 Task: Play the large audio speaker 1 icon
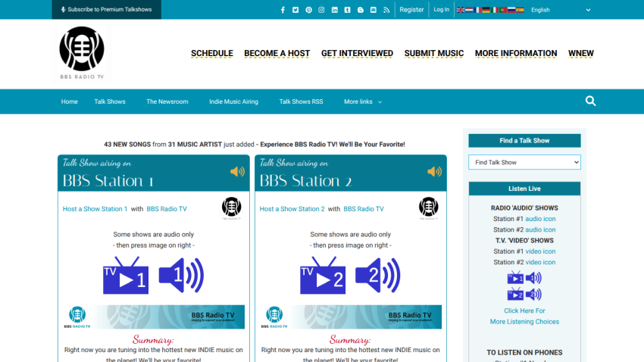pyautogui.click(x=182, y=276)
